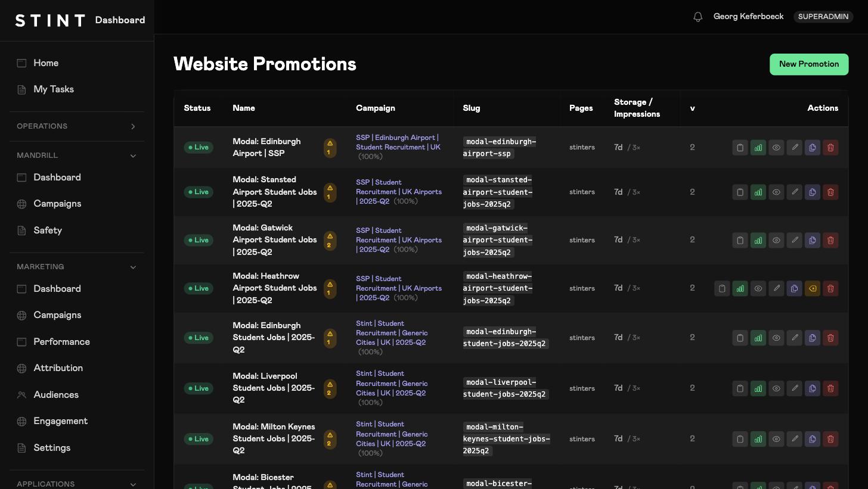Preview Edinburgh Student Jobs via eye icon
The width and height of the screenshot is (868, 489).
(776, 338)
